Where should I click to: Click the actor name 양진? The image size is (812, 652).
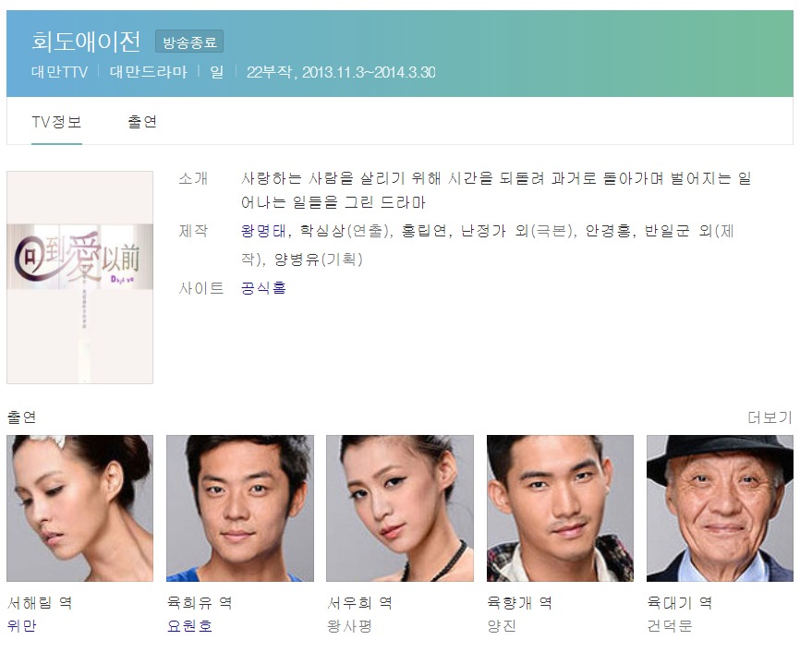(502, 626)
